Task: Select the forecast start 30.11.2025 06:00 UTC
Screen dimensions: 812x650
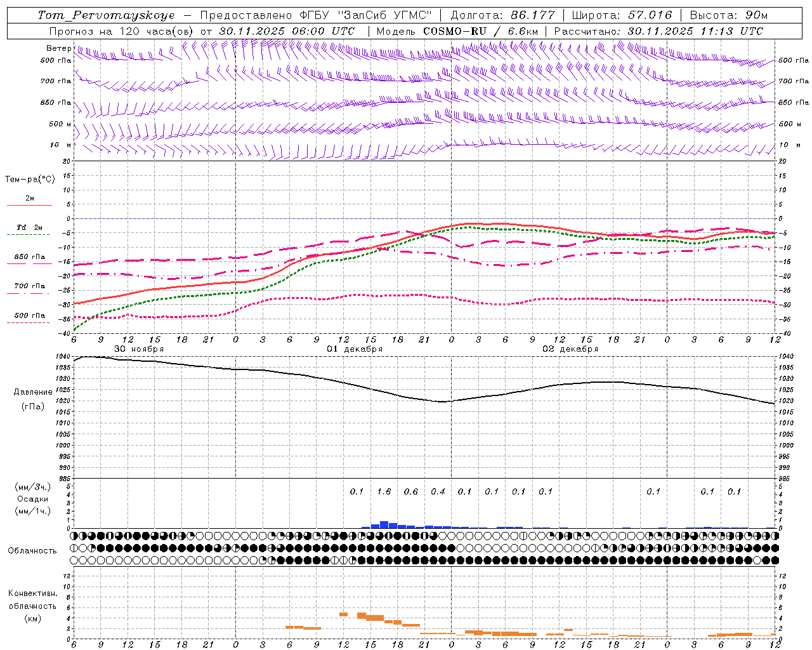Action: [x=287, y=31]
